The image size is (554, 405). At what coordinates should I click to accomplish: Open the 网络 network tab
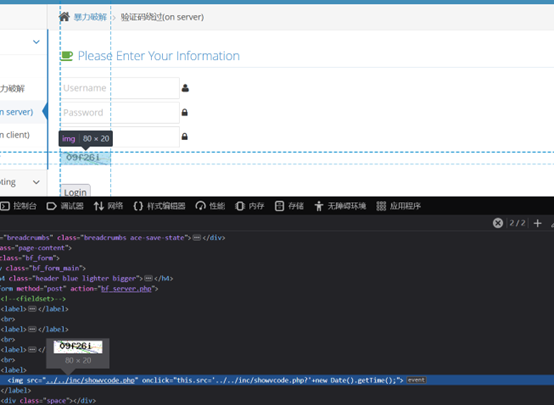(x=108, y=206)
